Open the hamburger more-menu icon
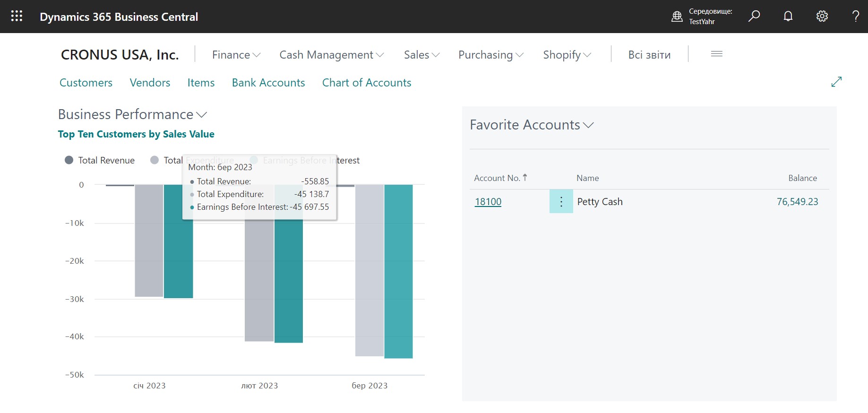Image resolution: width=868 pixels, height=413 pixels. pyautogui.click(x=716, y=54)
